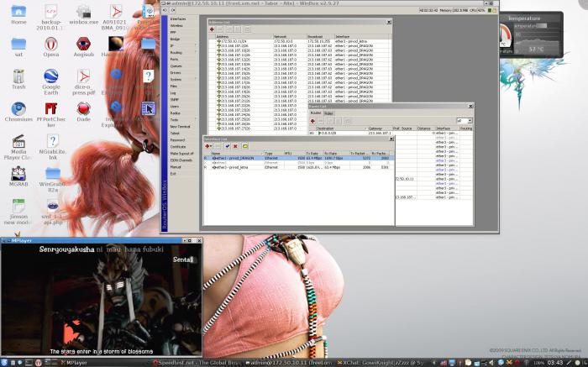588x367 pixels.
Task: Sort Interface List by Tx Rate column header
Action: [313, 154]
